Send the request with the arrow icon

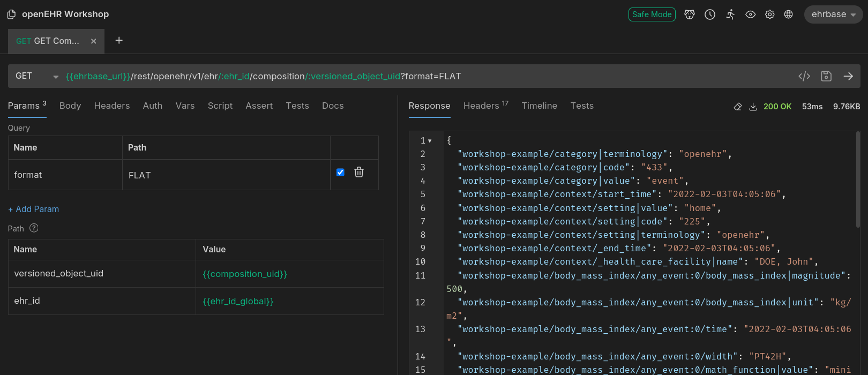click(848, 76)
